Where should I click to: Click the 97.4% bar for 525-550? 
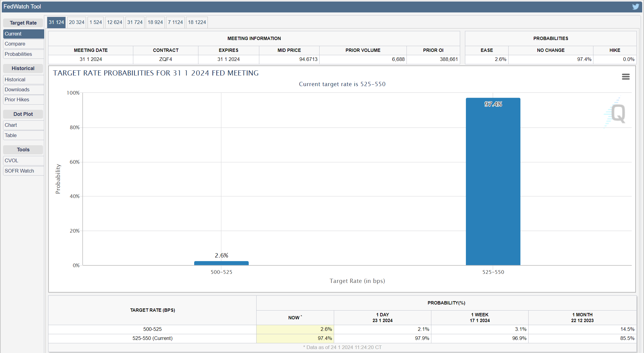coord(493,182)
